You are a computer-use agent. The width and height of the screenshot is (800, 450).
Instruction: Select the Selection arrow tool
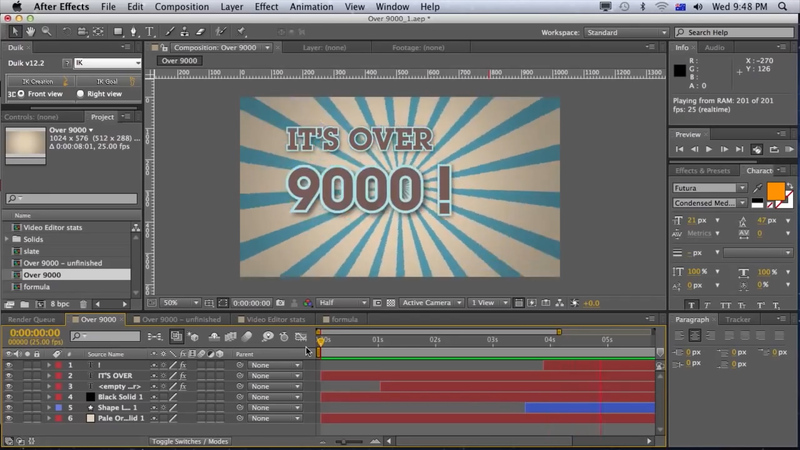(15, 32)
